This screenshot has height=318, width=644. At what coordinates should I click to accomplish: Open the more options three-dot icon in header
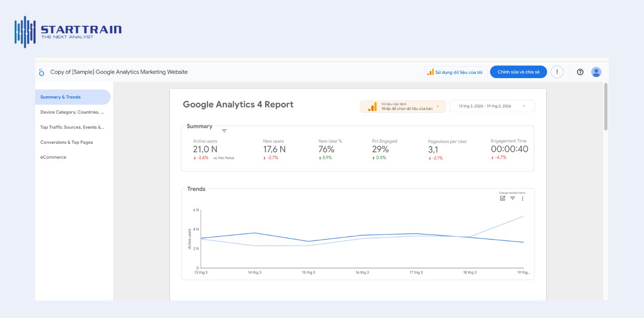(x=557, y=72)
